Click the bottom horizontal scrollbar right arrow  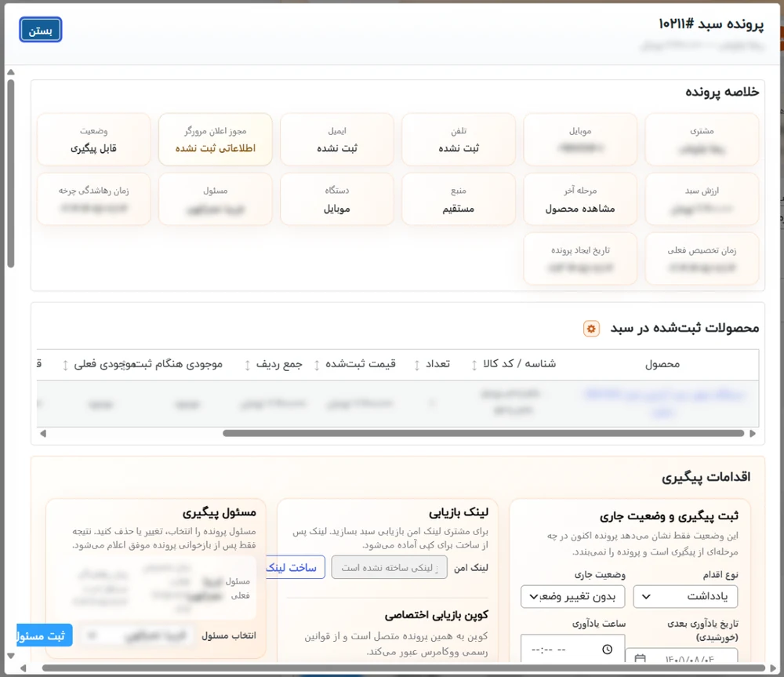tap(773, 668)
